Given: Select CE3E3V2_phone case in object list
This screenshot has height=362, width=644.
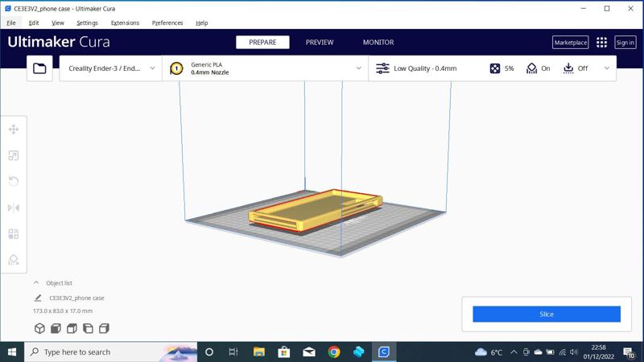Looking at the screenshot, I should click(x=76, y=298).
